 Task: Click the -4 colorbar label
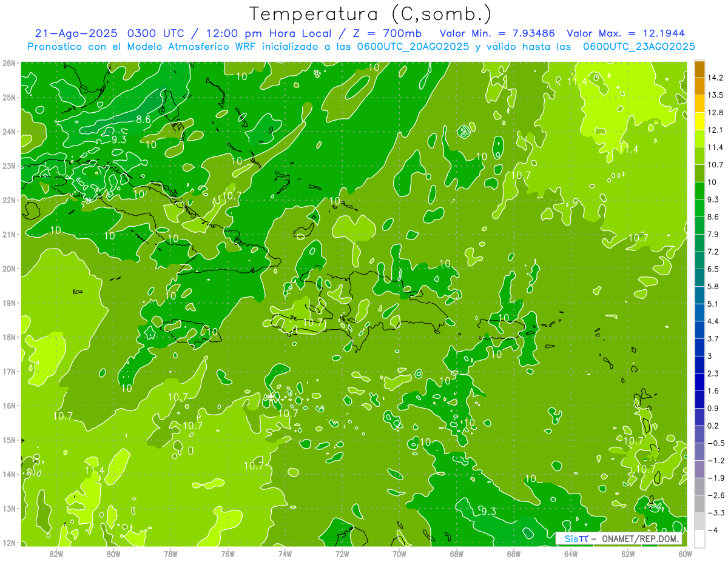[x=713, y=530]
